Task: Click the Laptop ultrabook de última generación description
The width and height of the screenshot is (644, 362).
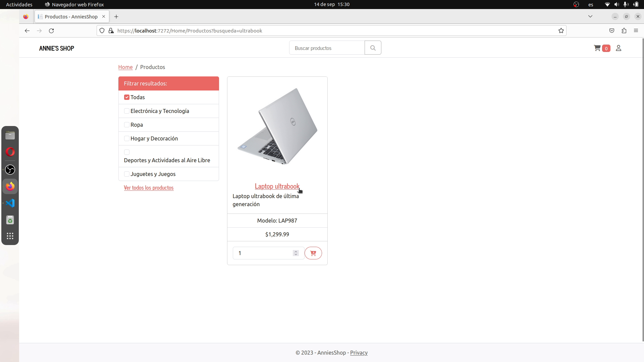Action: [266, 200]
